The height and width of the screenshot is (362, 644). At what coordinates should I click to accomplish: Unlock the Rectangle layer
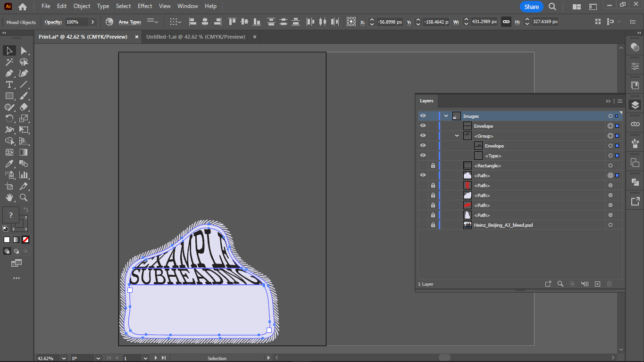pos(433,165)
